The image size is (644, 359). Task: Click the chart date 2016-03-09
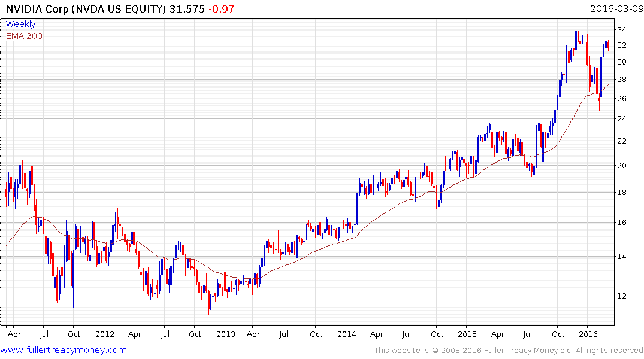point(616,8)
